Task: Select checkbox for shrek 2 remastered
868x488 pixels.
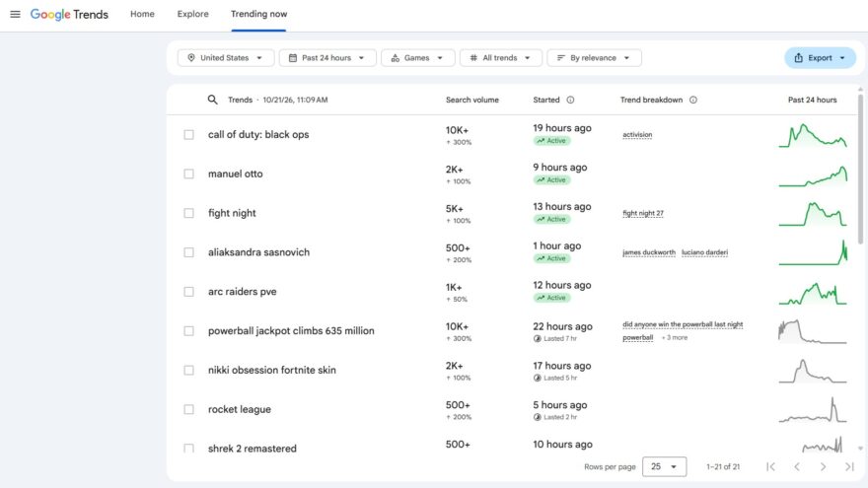Action: coord(188,449)
